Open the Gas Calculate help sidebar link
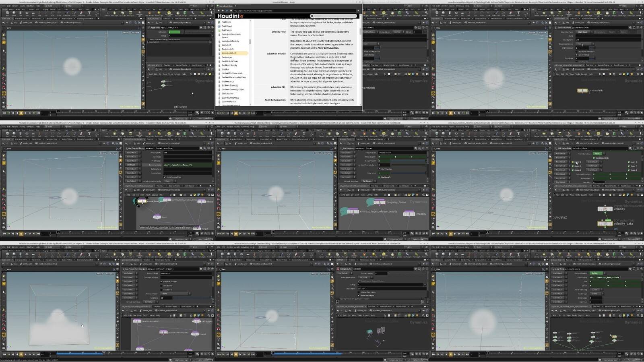Screen dimensions: 644x362 (x=227, y=93)
